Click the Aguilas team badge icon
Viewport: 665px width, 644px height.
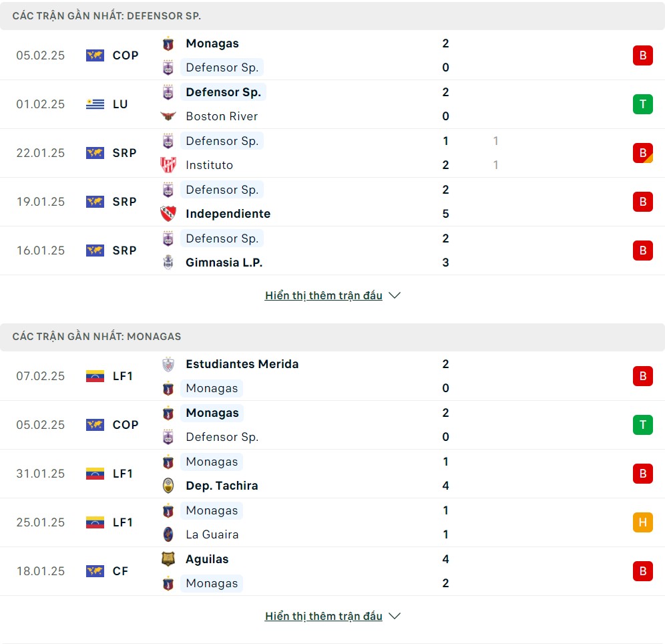[x=168, y=558]
